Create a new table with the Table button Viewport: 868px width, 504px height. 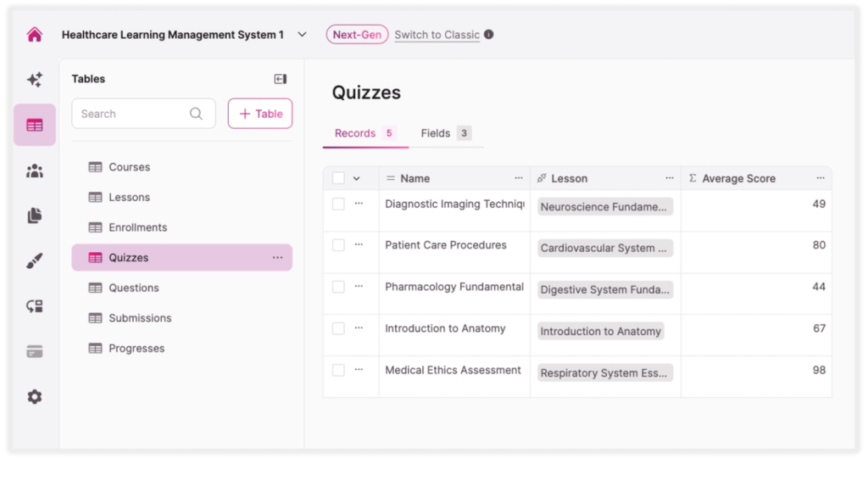click(259, 113)
